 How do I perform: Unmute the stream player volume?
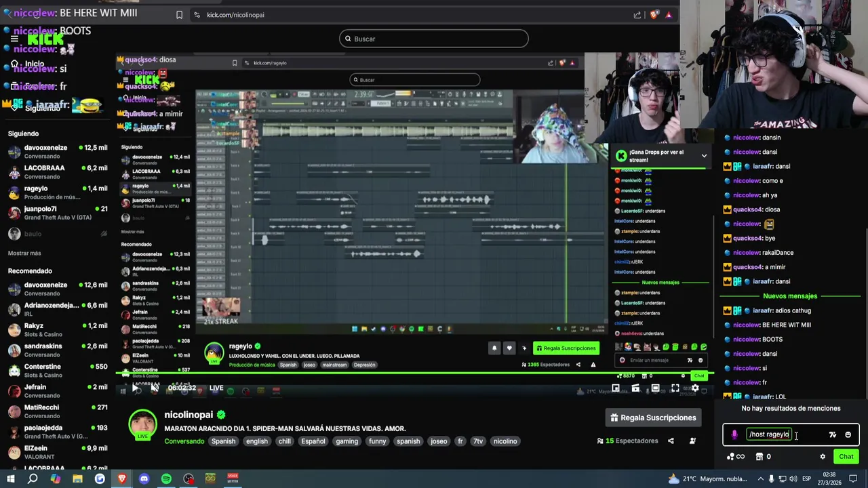(x=155, y=388)
